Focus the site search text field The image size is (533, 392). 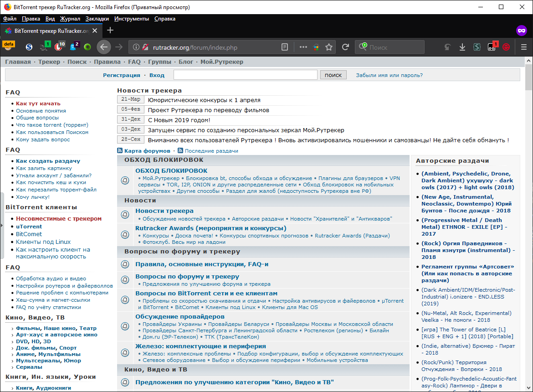pos(246,75)
